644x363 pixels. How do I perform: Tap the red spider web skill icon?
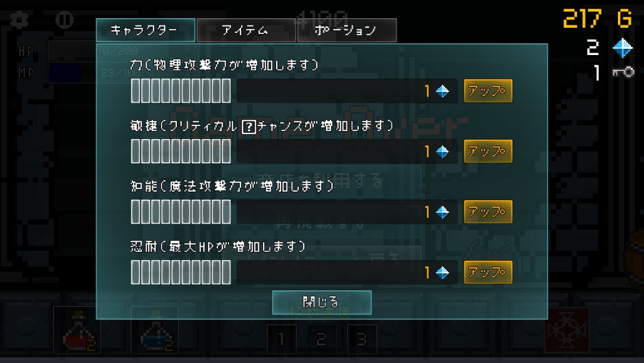[x=567, y=330]
